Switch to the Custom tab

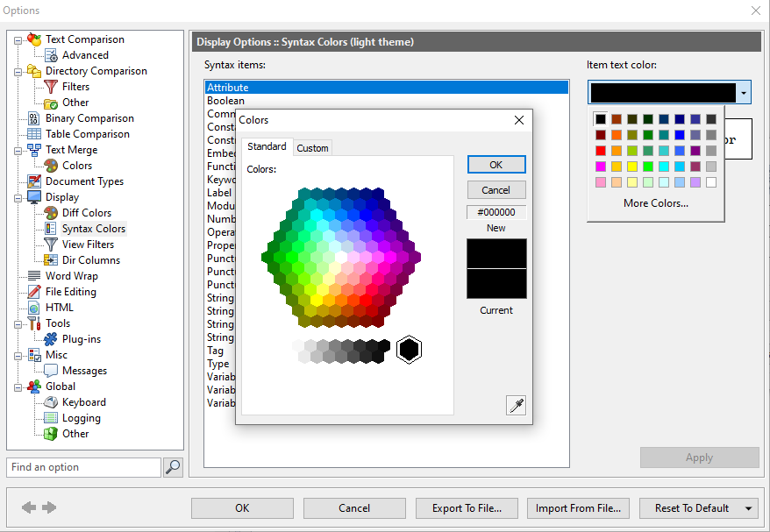pyautogui.click(x=312, y=148)
